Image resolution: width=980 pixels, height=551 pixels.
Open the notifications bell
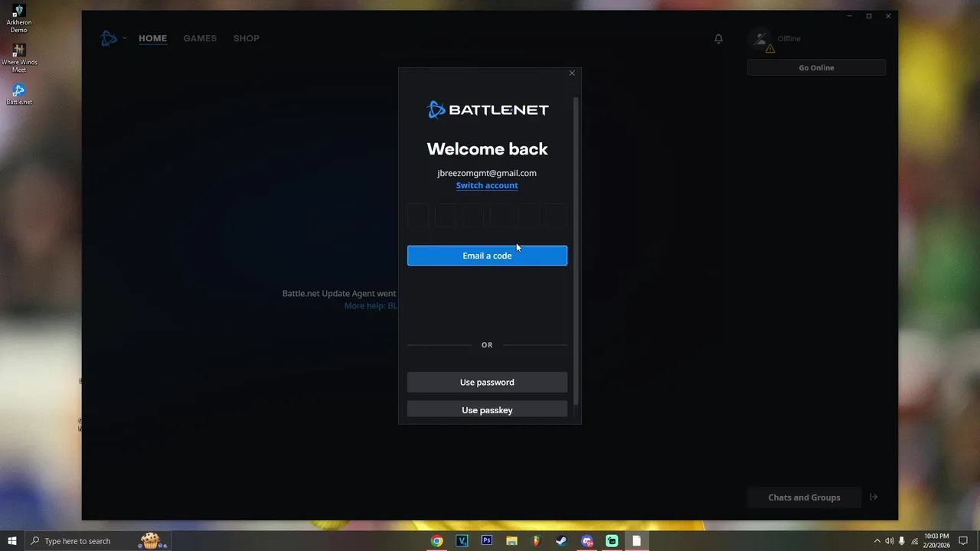coord(718,38)
